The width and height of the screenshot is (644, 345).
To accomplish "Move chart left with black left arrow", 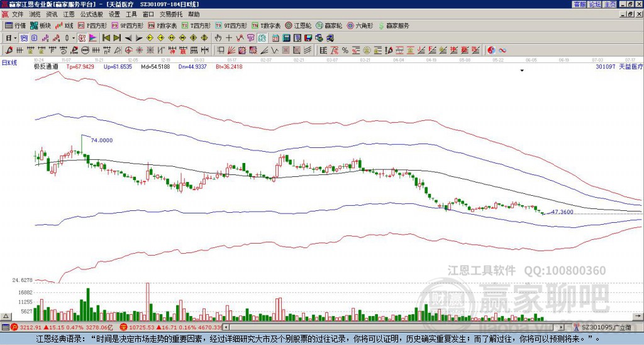I will point(128,38).
